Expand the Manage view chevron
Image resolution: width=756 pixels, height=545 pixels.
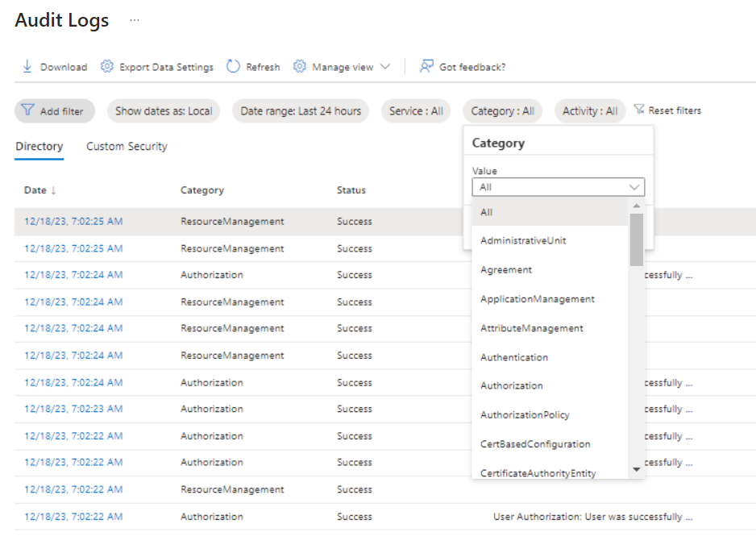click(385, 67)
